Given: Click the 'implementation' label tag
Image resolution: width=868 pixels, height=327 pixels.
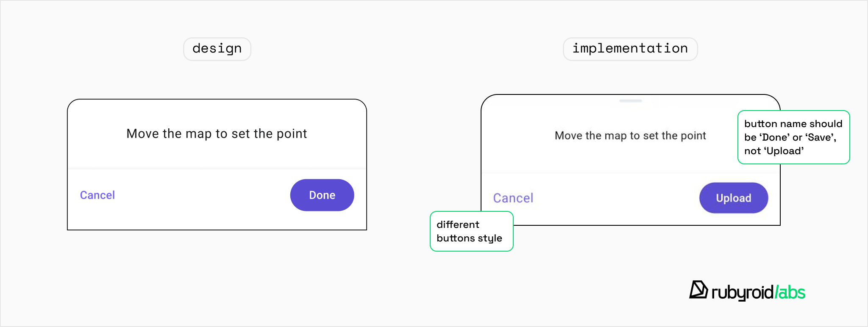Looking at the screenshot, I should [x=630, y=49].
